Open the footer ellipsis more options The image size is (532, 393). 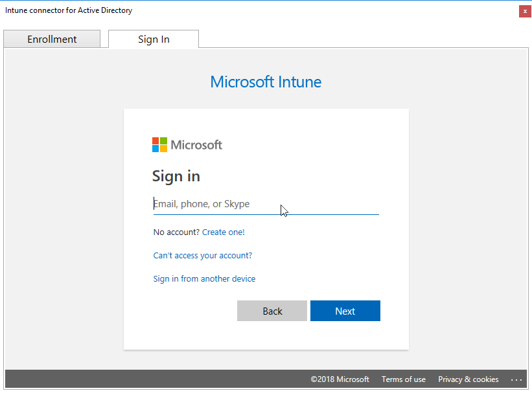coord(516,380)
